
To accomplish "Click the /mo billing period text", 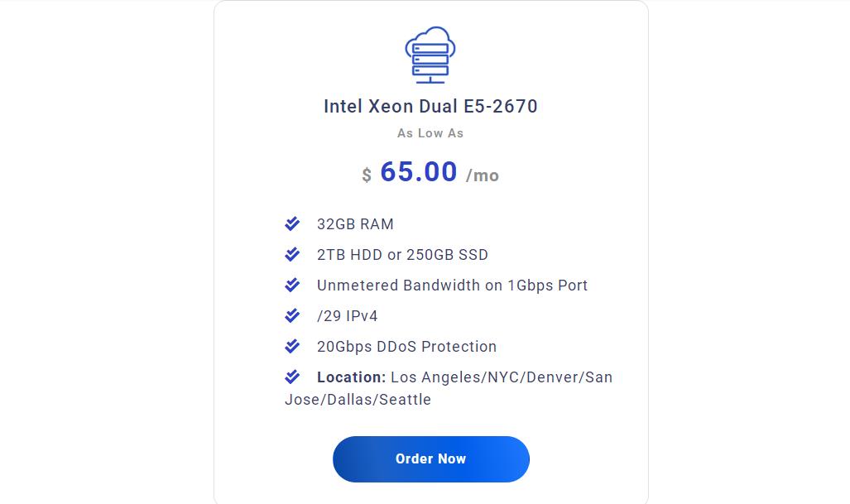I will (483, 175).
